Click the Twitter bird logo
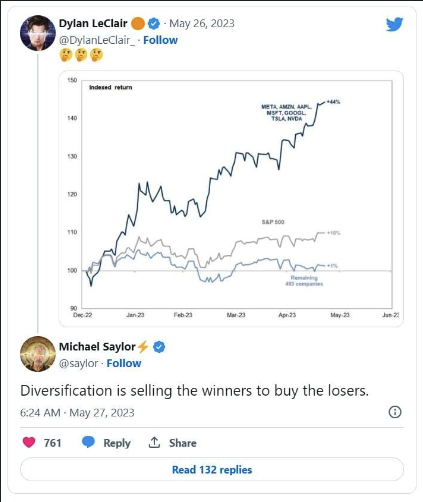This screenshot has height=502, width=423. coord(395,24)
